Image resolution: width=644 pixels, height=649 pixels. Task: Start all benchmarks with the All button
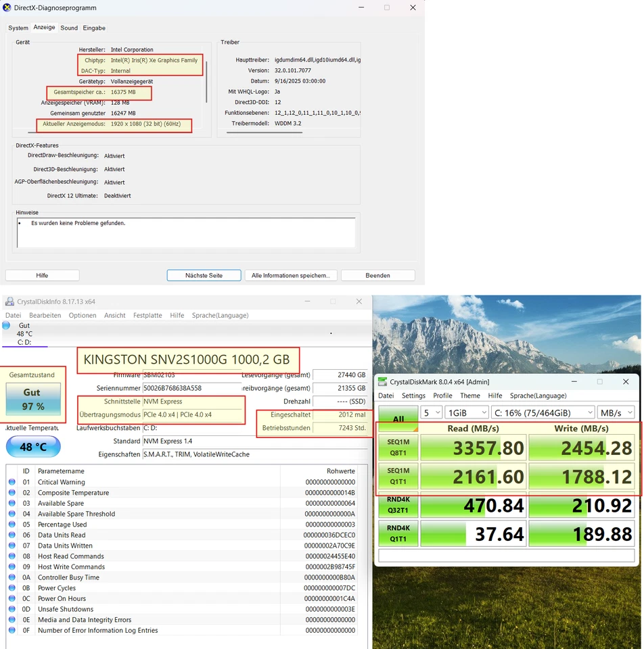pos(398,418)
